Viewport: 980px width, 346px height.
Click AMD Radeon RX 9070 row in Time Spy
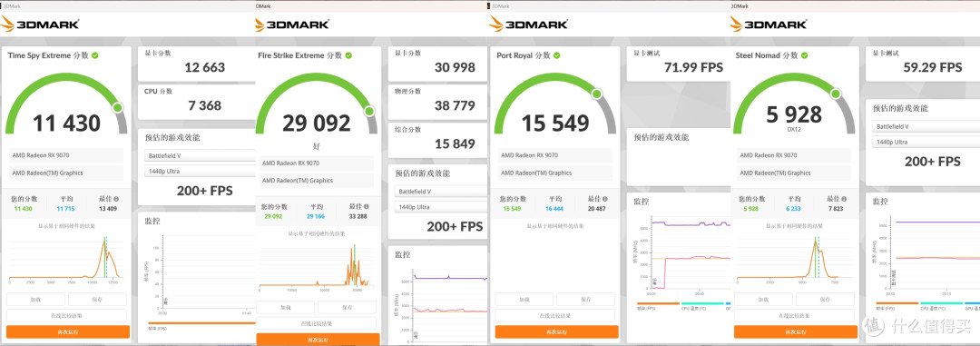click(x=66, y=155)
